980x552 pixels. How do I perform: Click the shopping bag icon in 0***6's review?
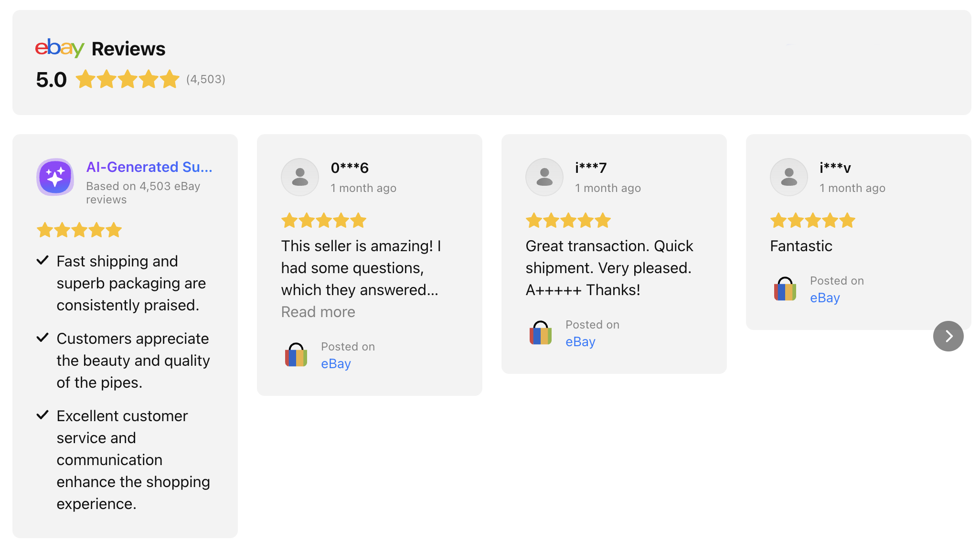pos(296,355)
